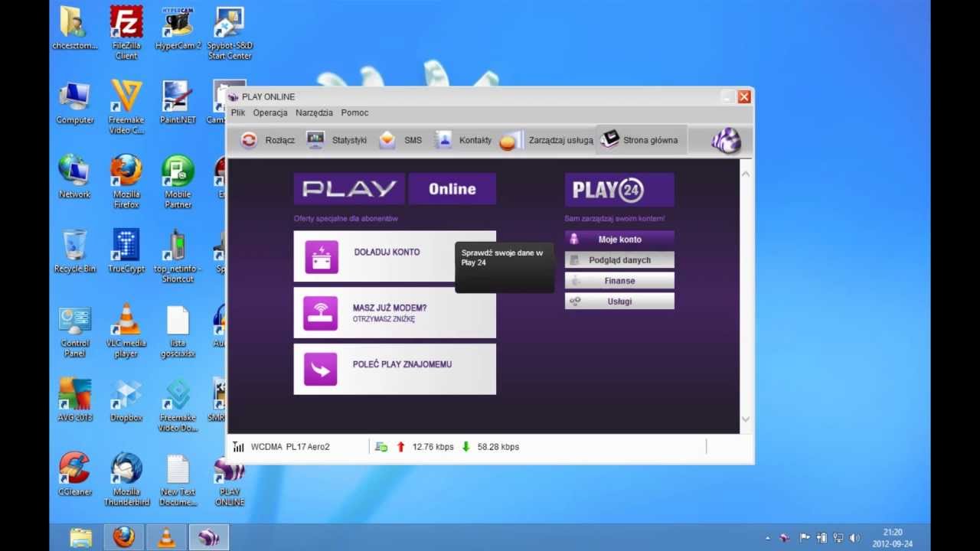The width and height of the screenshot is (980, 551).
Task: Open File Explorer from the taskbar
Action: pos(81,537)
